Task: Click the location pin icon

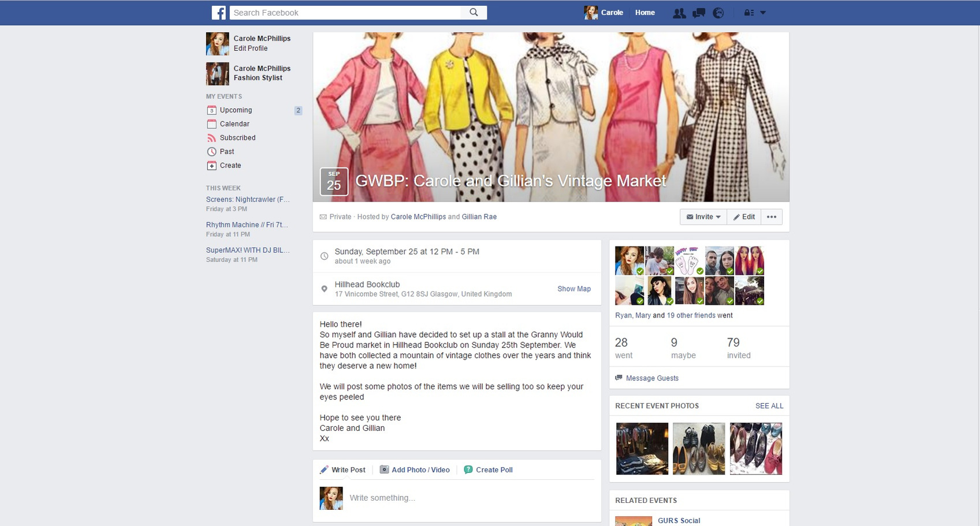Action: [324, 289]
